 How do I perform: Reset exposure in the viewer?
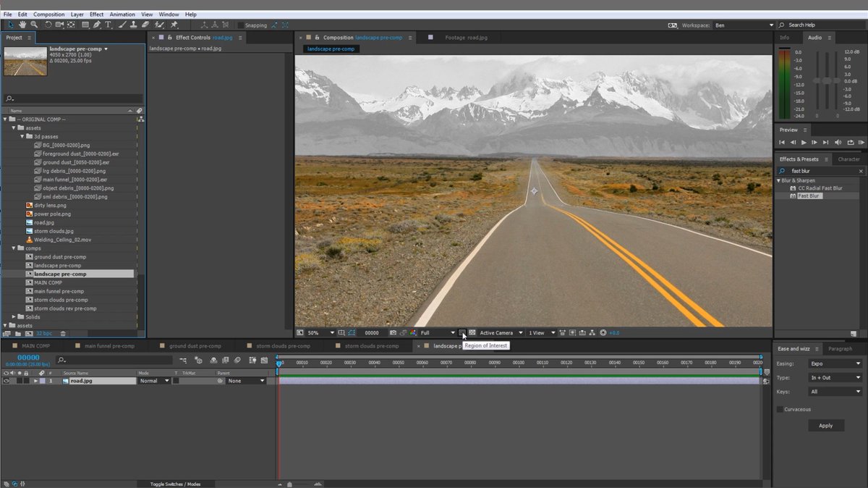(x=603, y=332)
